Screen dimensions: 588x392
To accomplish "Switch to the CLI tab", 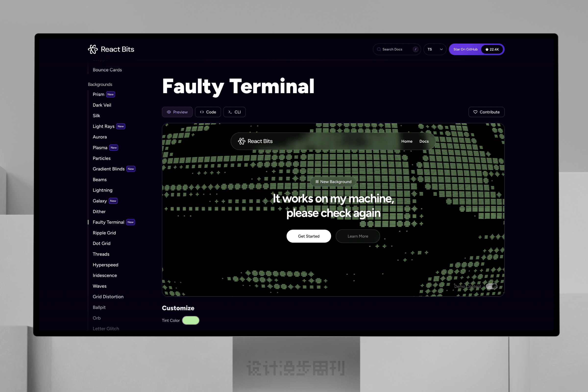I will click(234, 112).
